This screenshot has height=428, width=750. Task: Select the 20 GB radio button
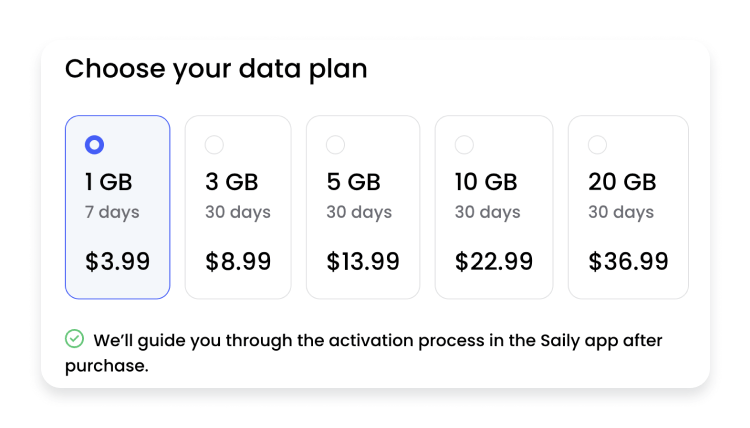click(x=597, y=144)
